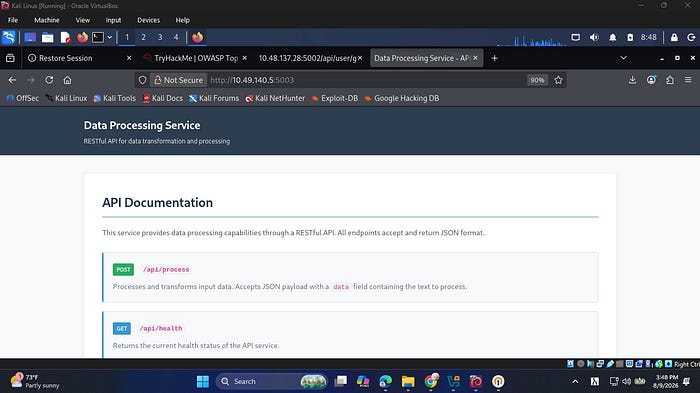Image resolution: width=700 pixels, height=393 pixels.
Task: Go to the Firefox home page
Action: [x=67, y=80]
